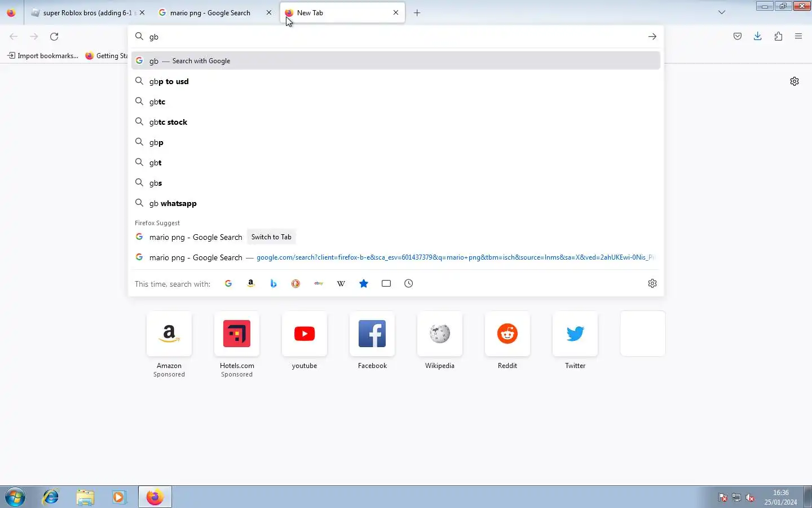This screenshot has width=812, height=508.
Task: Search open tabs using the tabs icon
Action: [x=386, y=283]
